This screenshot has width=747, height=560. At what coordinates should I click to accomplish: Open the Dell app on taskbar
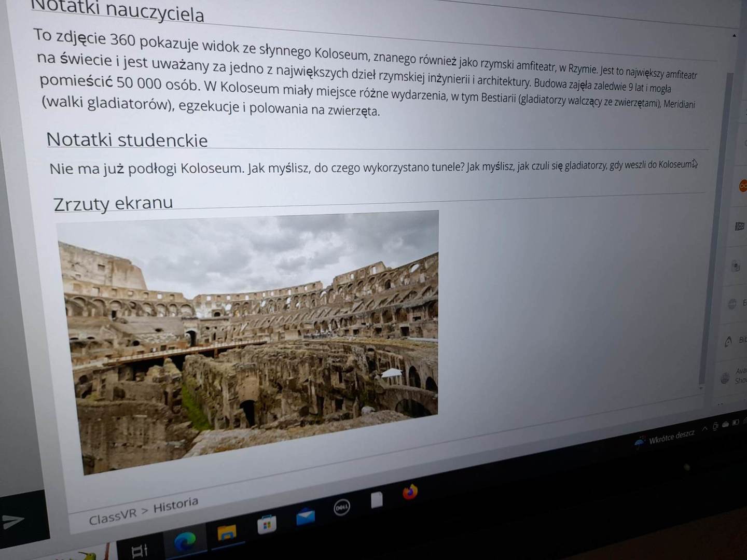click(341, 508)
